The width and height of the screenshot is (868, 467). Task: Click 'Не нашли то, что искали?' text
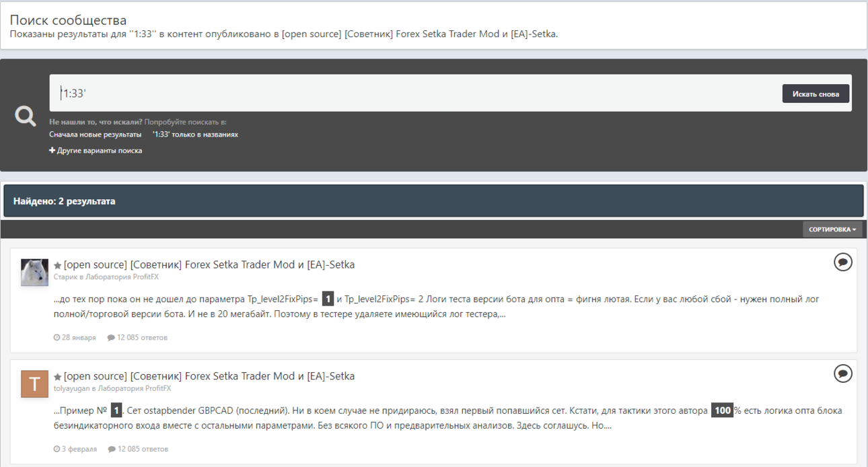pyautogui.click(x=96, y=122)
